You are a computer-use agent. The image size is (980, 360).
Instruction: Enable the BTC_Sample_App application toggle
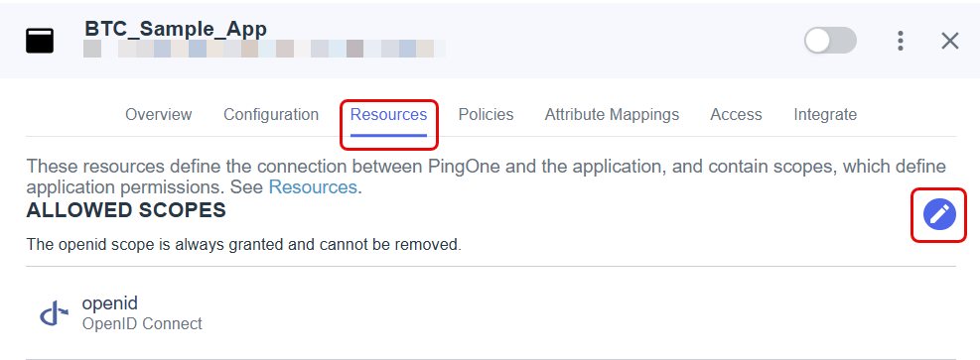point(830,41)
